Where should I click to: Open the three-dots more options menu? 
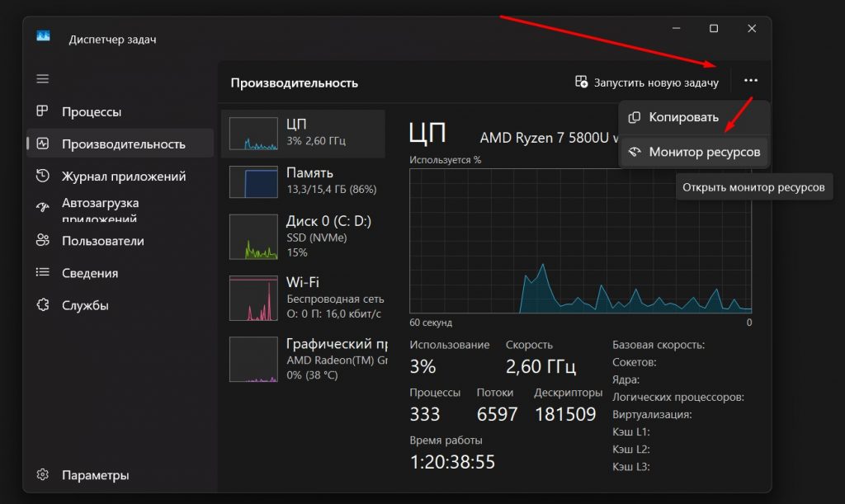click(x=751, y=81)
